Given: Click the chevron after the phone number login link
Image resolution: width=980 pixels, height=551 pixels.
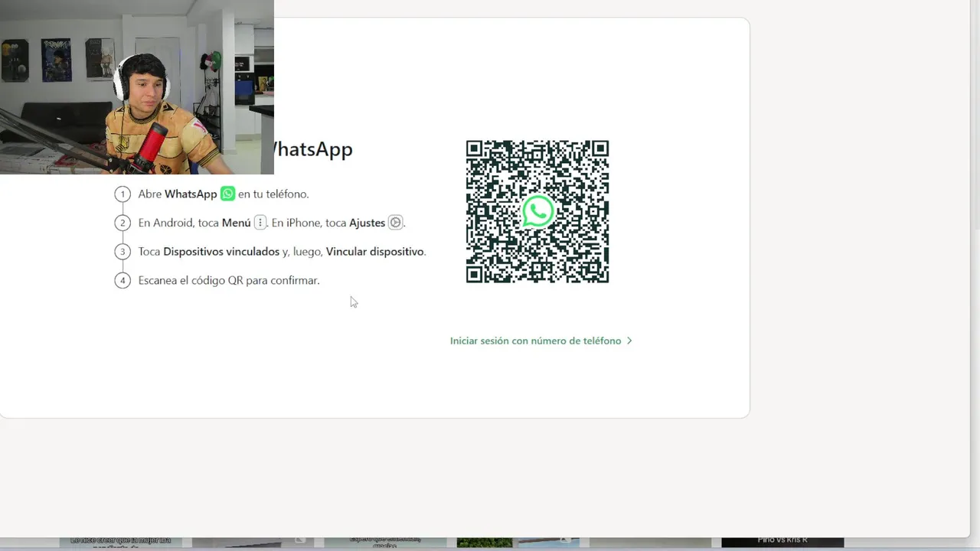Looking at the screenshot, I should coord(629,341).
